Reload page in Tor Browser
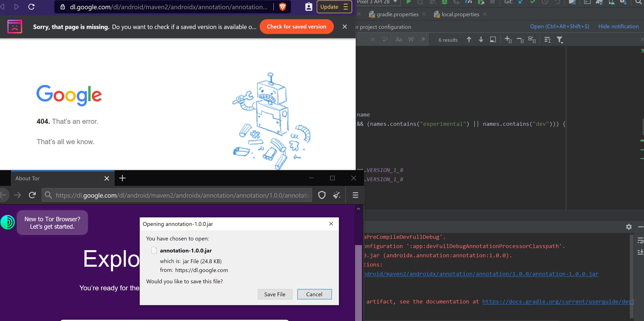Image resolution: width=644 pixels, height=321 pixels. (32, 195)
